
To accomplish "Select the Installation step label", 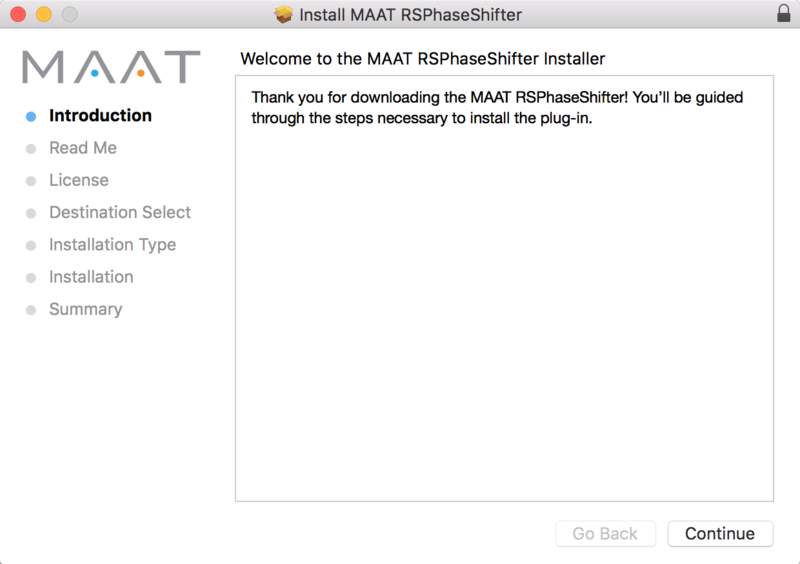I will 91,277.
